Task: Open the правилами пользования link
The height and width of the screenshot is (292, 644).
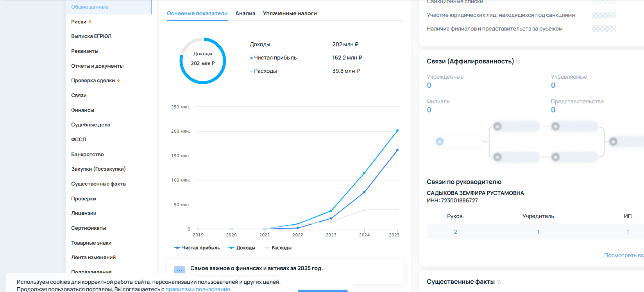Action: (x=197, y=289)
